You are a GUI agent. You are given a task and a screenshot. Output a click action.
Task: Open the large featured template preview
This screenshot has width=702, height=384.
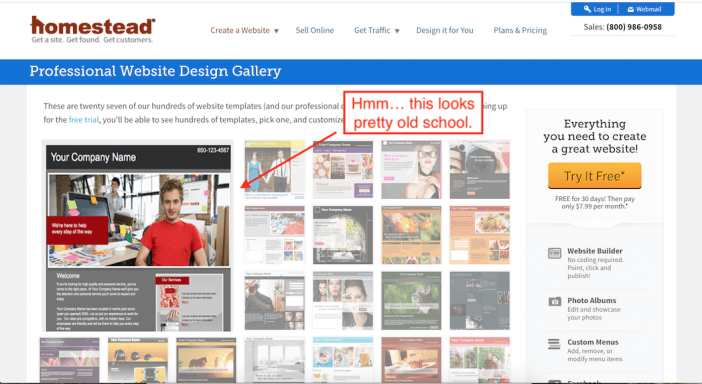pos(138,237)
